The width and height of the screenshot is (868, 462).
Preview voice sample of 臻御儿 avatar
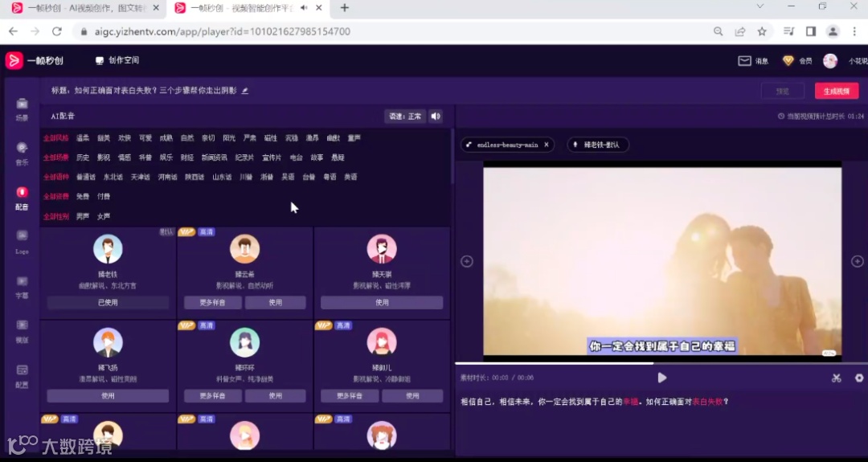382,342
